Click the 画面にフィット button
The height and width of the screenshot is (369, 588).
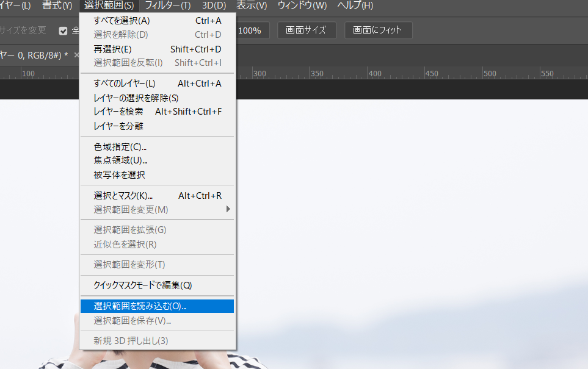click(x=378, y=29)
